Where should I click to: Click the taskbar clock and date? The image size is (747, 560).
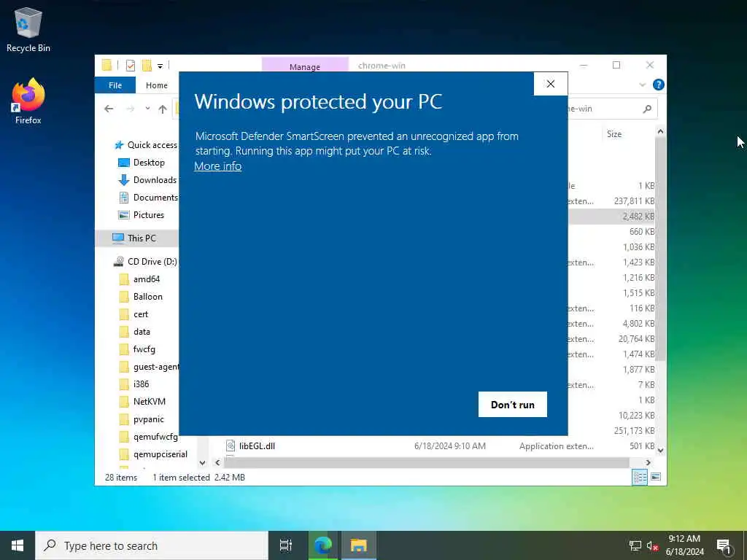[x=684, y=545]
